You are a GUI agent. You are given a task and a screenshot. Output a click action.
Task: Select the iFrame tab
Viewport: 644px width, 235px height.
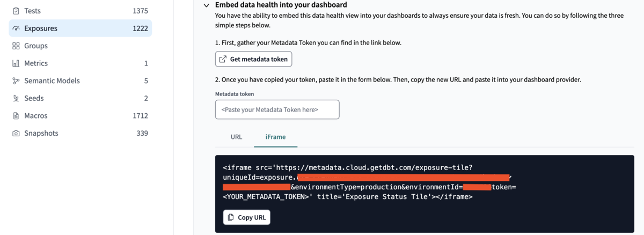coord(275,137)
